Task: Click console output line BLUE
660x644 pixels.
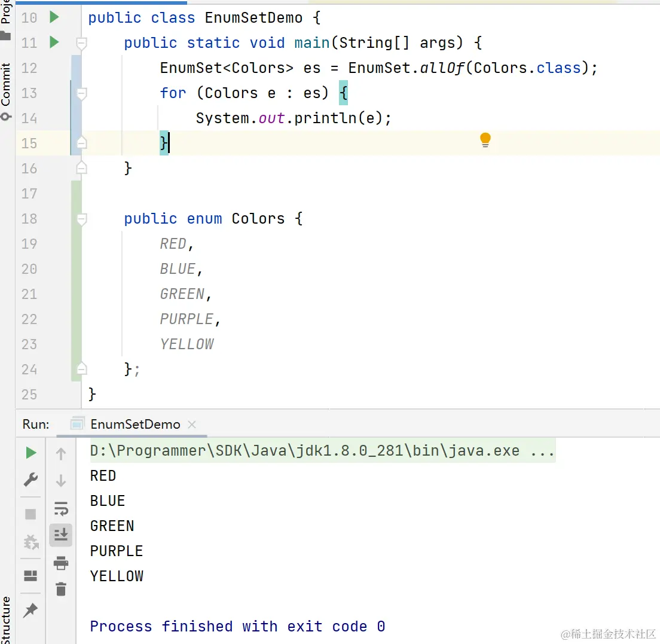Action: 108,500
